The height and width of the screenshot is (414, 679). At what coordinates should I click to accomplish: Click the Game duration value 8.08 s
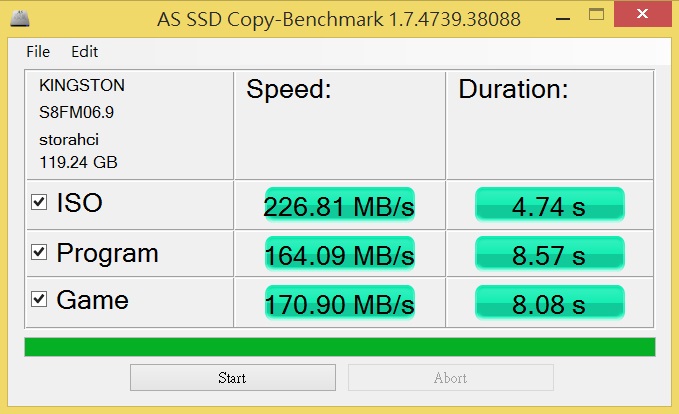pyautogui.click(x=550, y=303)
